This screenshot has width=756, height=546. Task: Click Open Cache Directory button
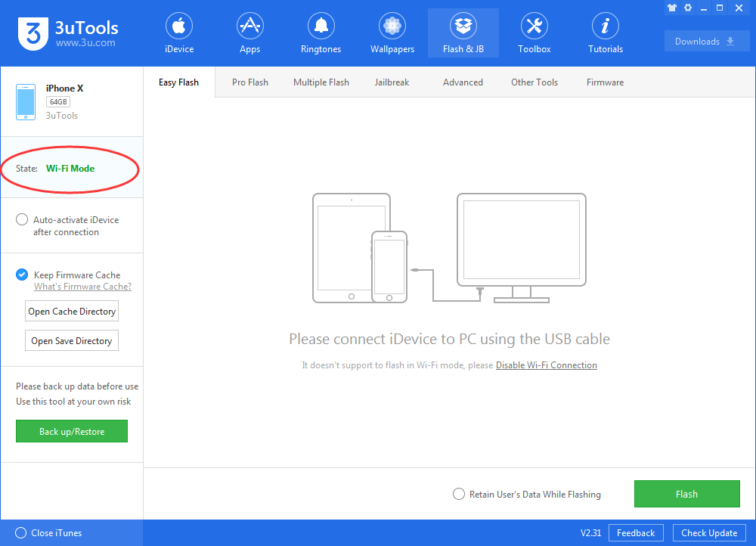point(72,312)
